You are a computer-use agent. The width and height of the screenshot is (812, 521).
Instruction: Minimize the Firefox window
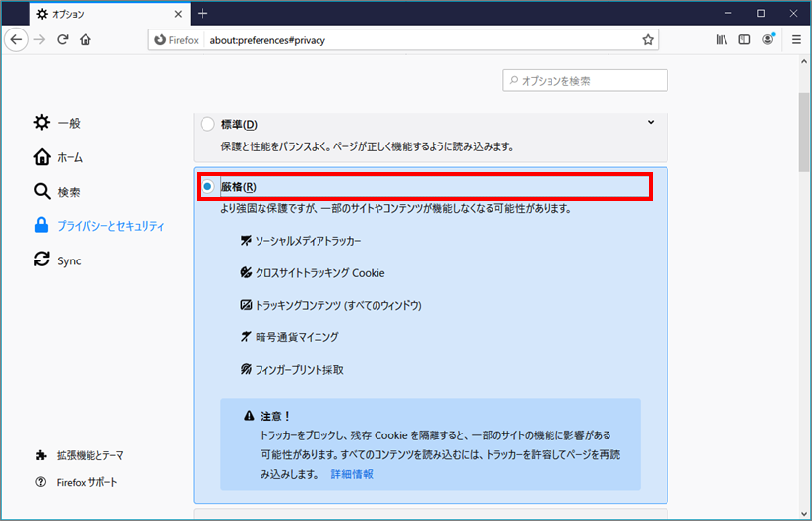(x=728, y=14)
